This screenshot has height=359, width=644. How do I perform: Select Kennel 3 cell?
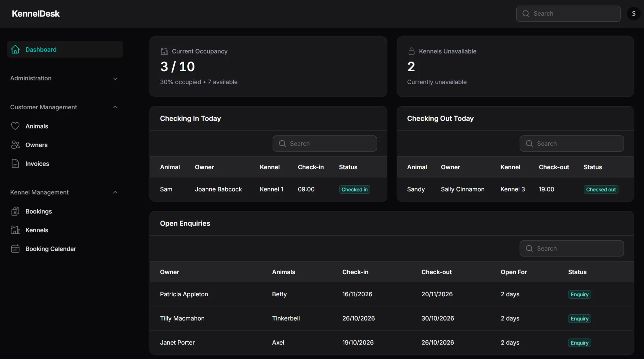513,189
